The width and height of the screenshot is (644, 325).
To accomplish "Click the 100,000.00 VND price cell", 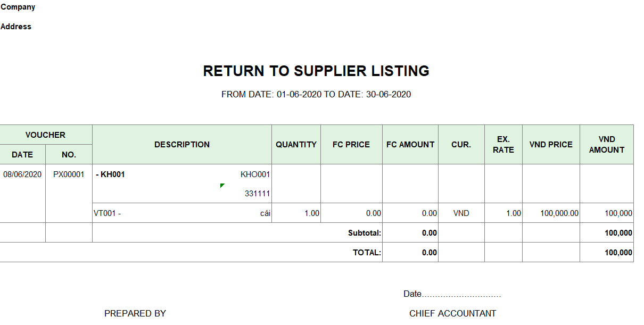I will 559,213.
